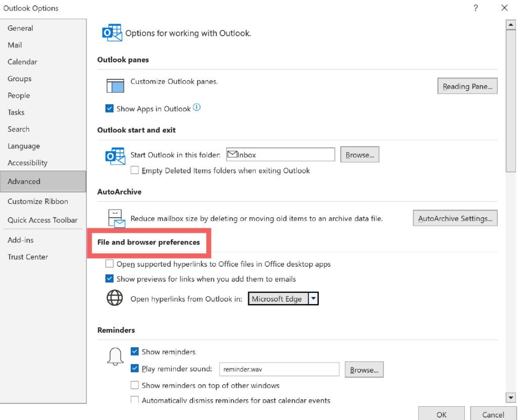Check Open supported hyperlinks in Office desktop apps
518x420 pixels.
coord(109,264)
